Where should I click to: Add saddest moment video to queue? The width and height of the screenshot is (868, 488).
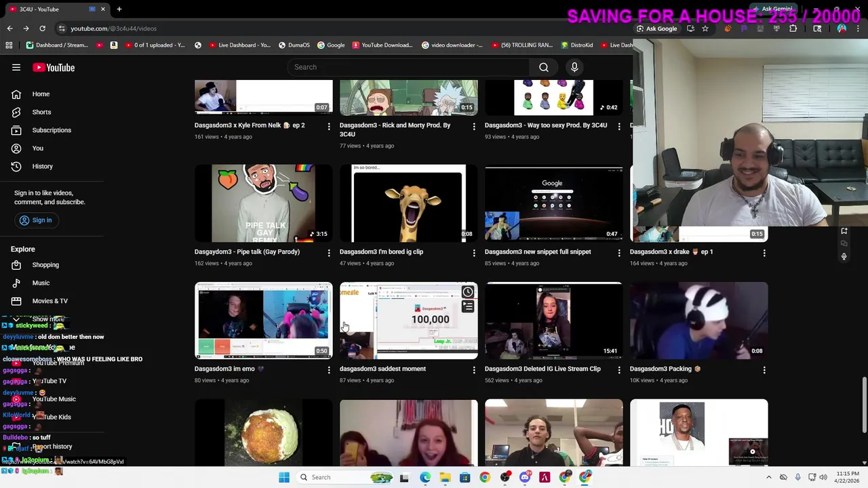(x=468, y=307)
